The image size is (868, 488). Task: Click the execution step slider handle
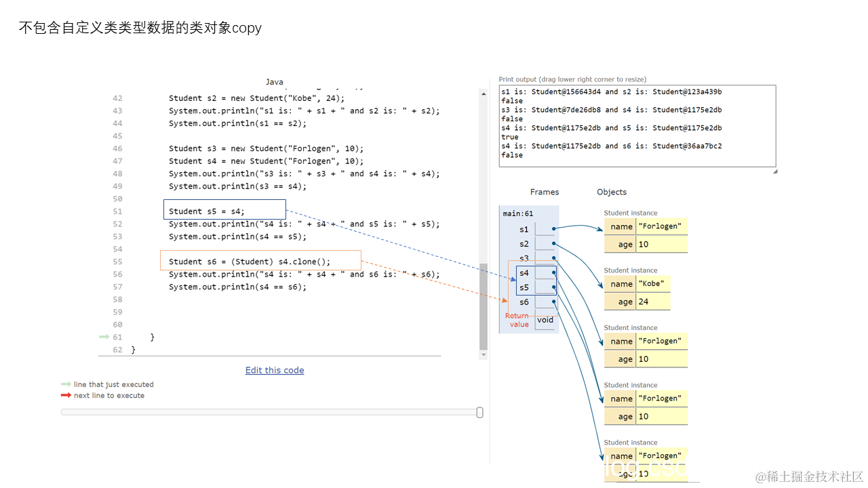480,412
